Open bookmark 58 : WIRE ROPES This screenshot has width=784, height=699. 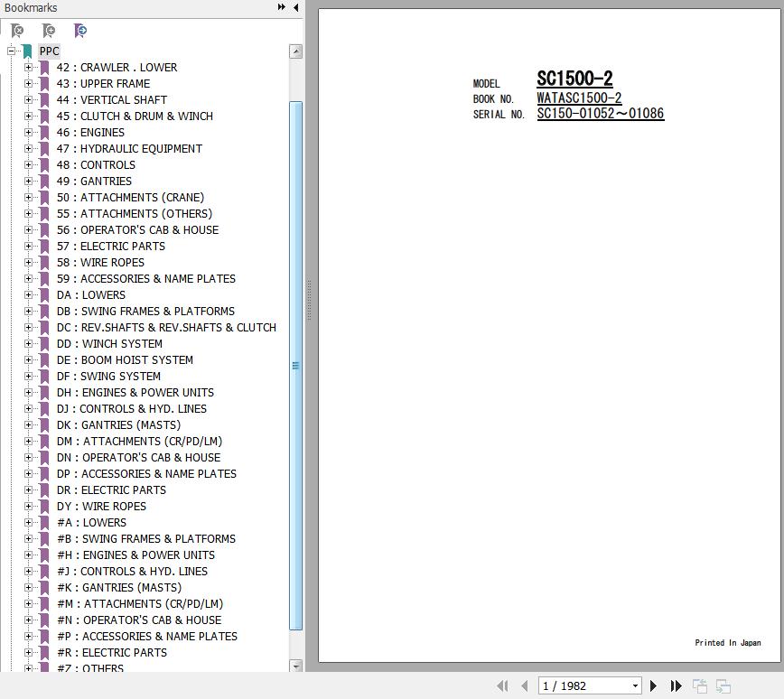(x=100, y=262)
